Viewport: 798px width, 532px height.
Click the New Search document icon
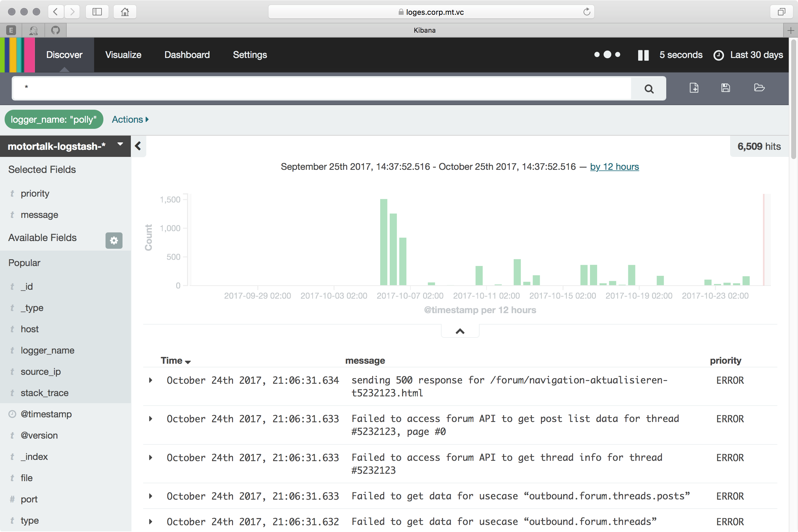coord(694,88)
